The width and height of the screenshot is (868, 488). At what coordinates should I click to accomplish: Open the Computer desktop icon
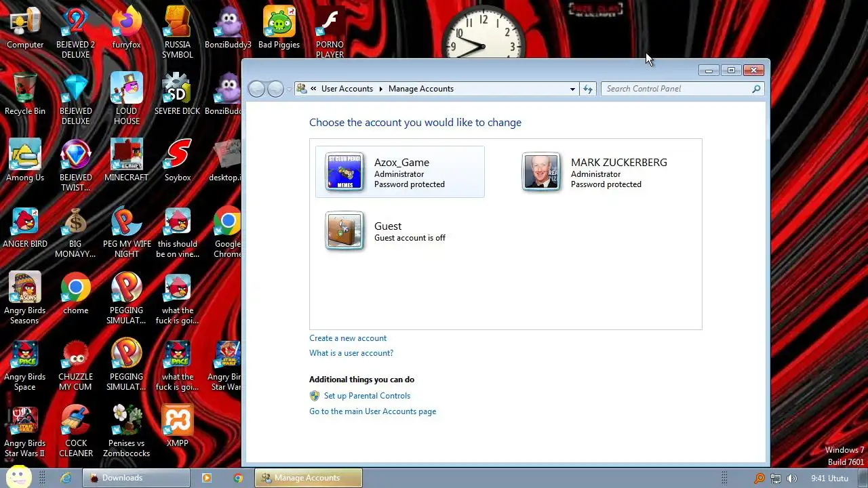25,28
